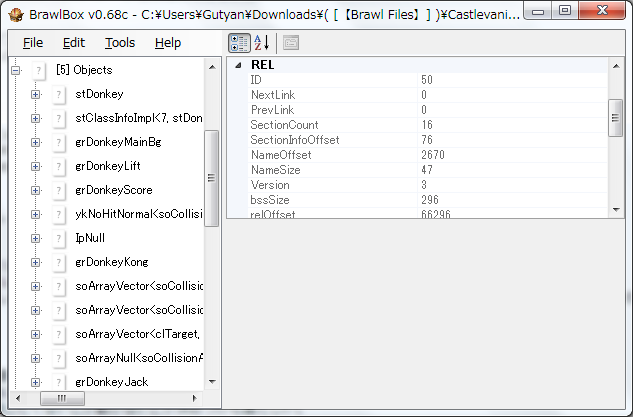
Task: Click the icon beside grDonkeyScore node
Action: point(59,191)
